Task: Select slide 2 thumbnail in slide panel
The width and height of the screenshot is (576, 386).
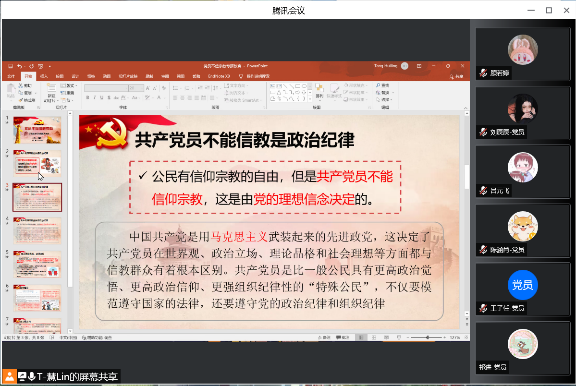Action: (37, 163)
